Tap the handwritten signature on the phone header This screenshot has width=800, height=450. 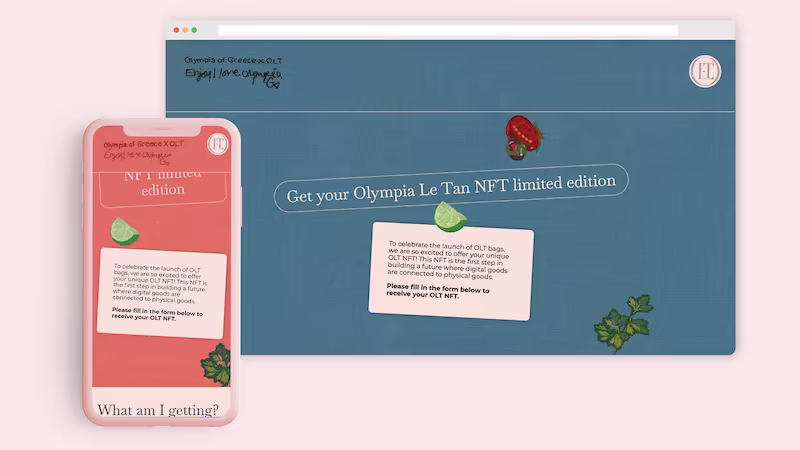tap(138, 158)
